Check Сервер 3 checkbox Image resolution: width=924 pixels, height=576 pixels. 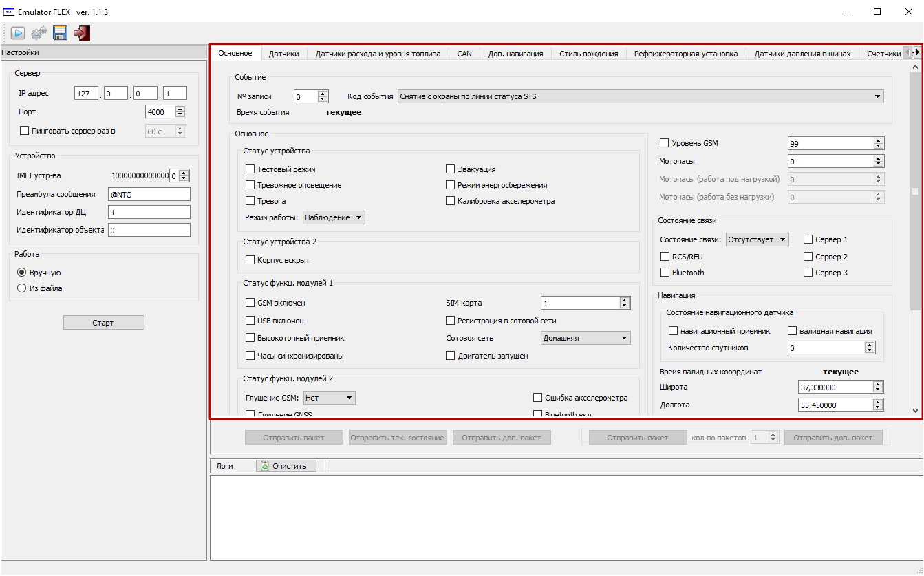click(x=808, y=273)
